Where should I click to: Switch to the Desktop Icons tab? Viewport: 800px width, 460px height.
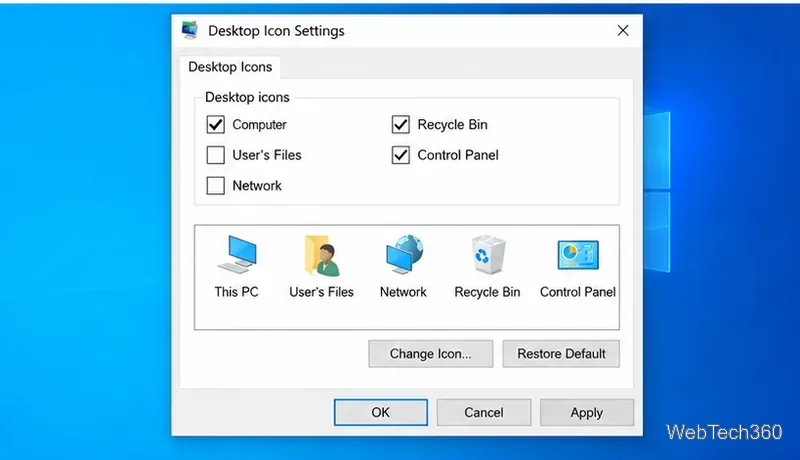230,67
